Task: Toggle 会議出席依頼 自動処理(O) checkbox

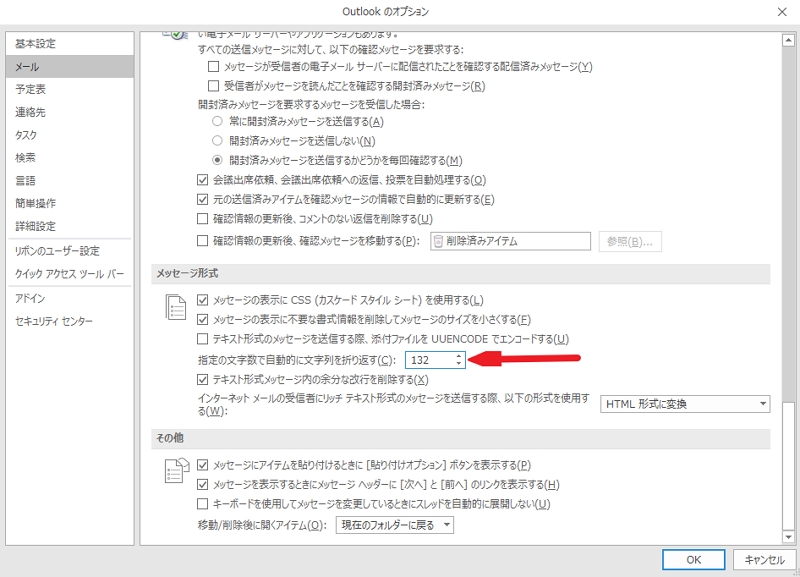Action: 203,180
